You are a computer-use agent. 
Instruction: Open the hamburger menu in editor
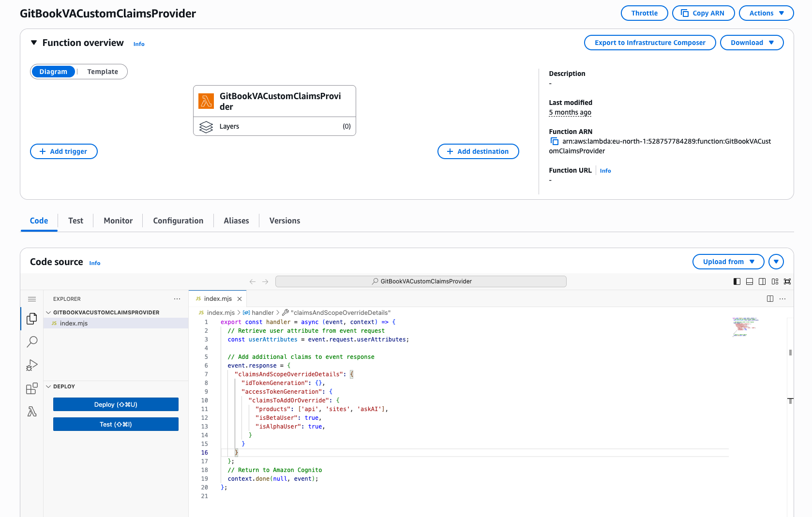pyautogui.click(x=32, y=299)
